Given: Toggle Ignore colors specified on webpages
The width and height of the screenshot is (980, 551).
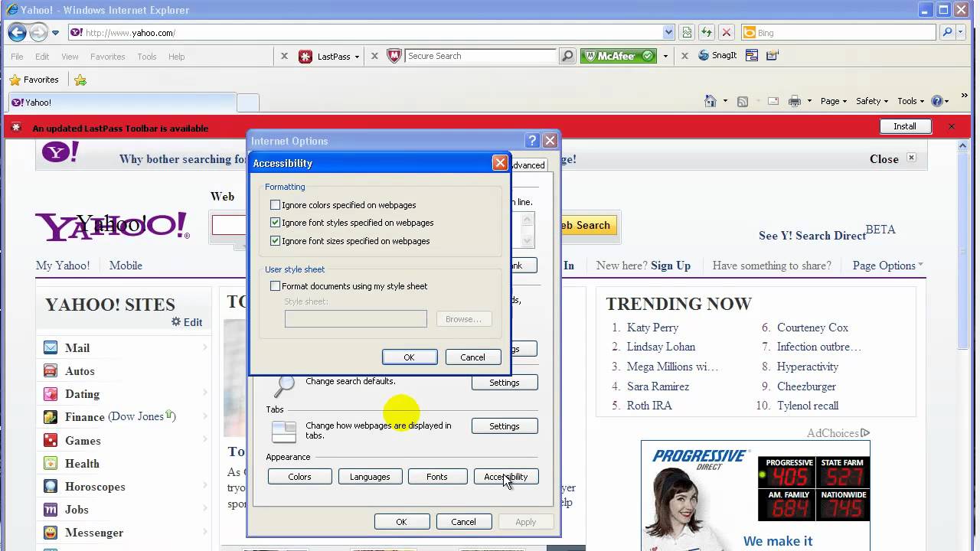Looking at the screenshot, I should point(276,205).
